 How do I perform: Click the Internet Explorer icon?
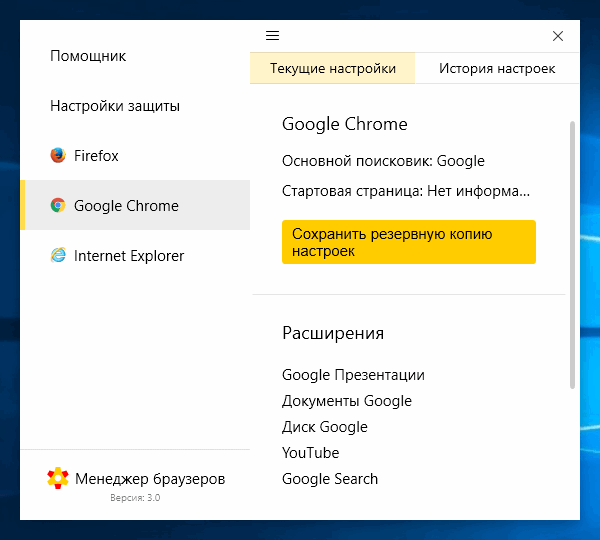(x=58, y=256)
